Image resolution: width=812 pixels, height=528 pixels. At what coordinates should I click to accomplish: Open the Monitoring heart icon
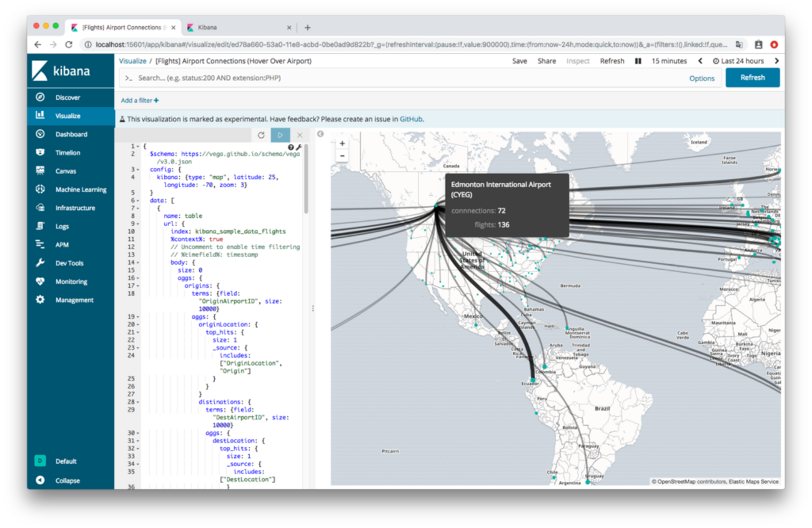[x=40, y=281]
